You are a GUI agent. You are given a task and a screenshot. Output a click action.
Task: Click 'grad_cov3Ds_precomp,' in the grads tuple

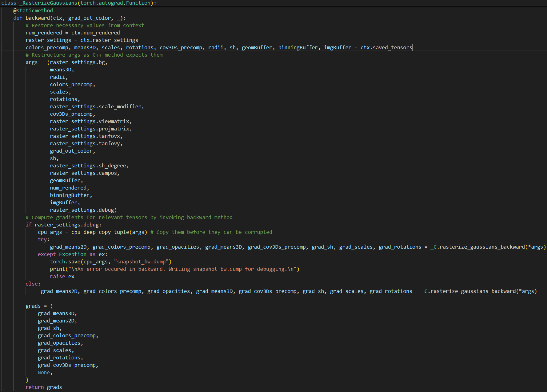(x=68, y=365)
